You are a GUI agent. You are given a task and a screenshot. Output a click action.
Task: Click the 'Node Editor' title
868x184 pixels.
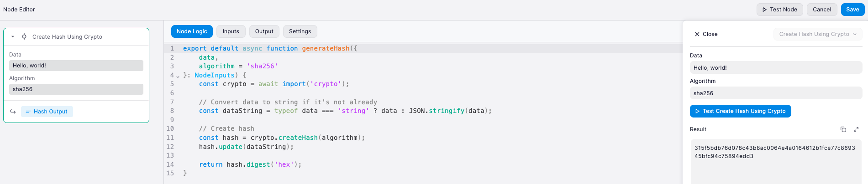19,10
